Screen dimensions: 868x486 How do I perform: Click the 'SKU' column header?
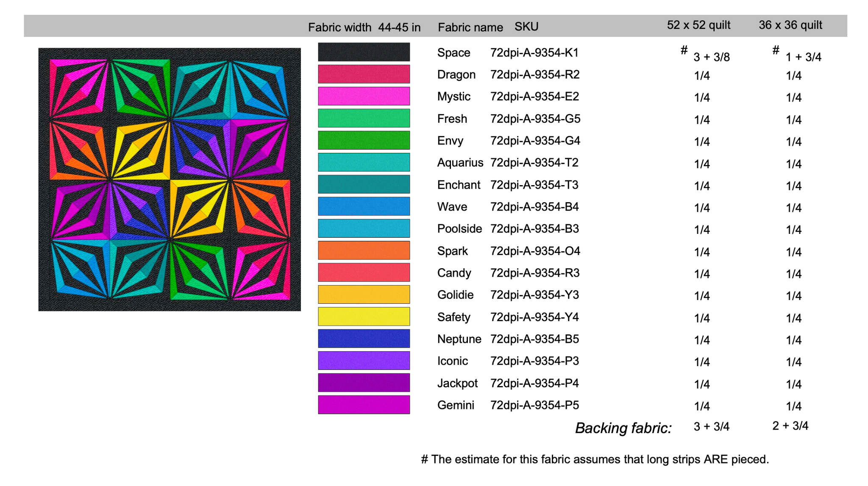pyautogui.click(x=526, y=27)
